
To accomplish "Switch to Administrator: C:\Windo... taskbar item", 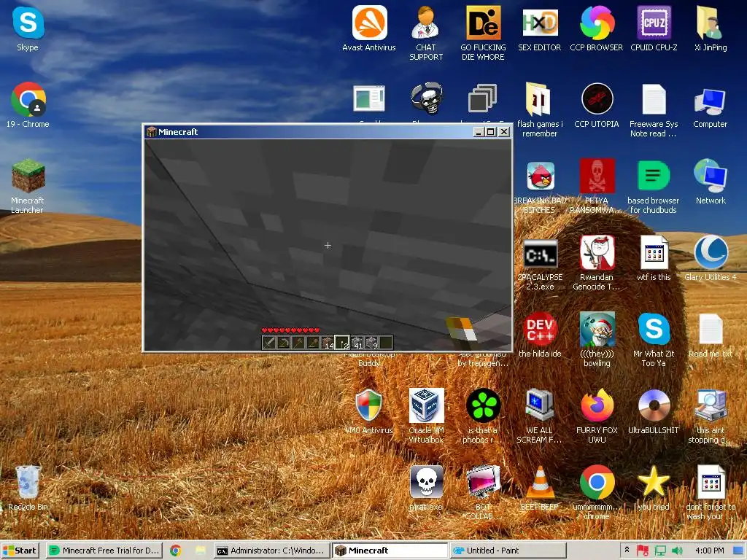I will pyautogui.click(x=271, y=551).
